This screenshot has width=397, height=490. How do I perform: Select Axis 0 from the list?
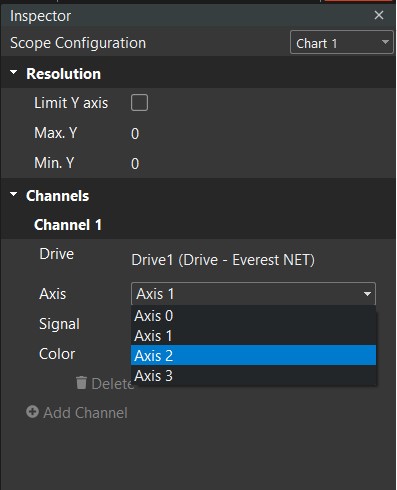(253, 316)
